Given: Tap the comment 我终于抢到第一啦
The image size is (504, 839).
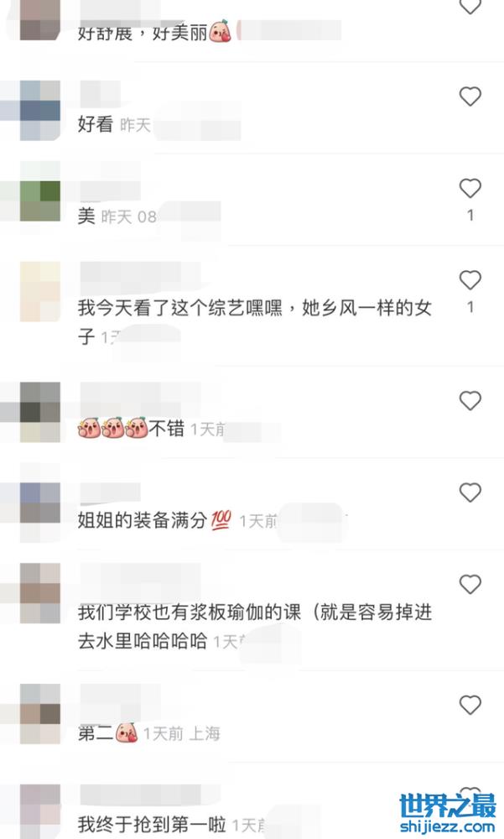Looking at the screenshot, I should (152, 825).
